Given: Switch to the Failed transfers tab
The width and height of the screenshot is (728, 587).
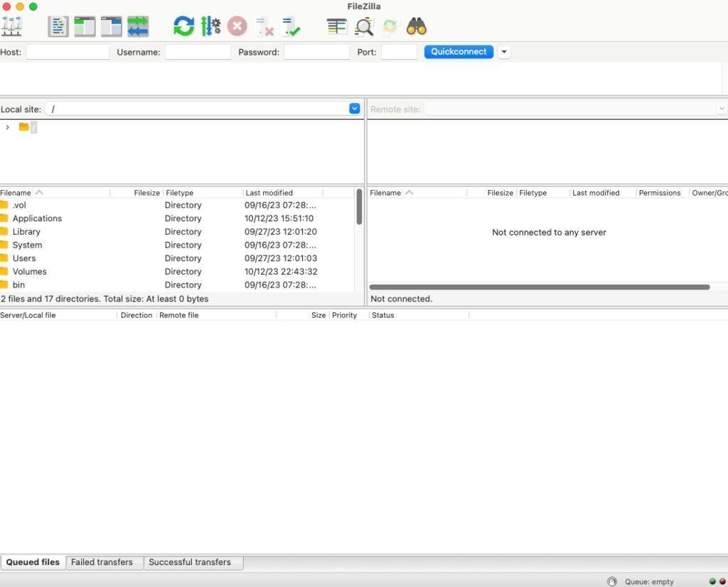Looking at the screenshot, I should pos(102,562).
